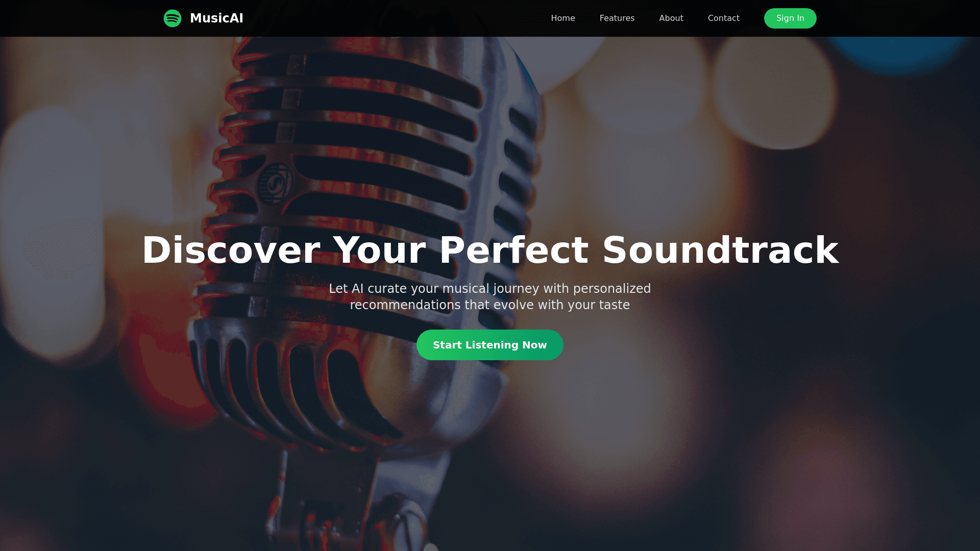Click the round emblem badge on the microphone
Screen dimensions: 980x551
coord(275,183)
